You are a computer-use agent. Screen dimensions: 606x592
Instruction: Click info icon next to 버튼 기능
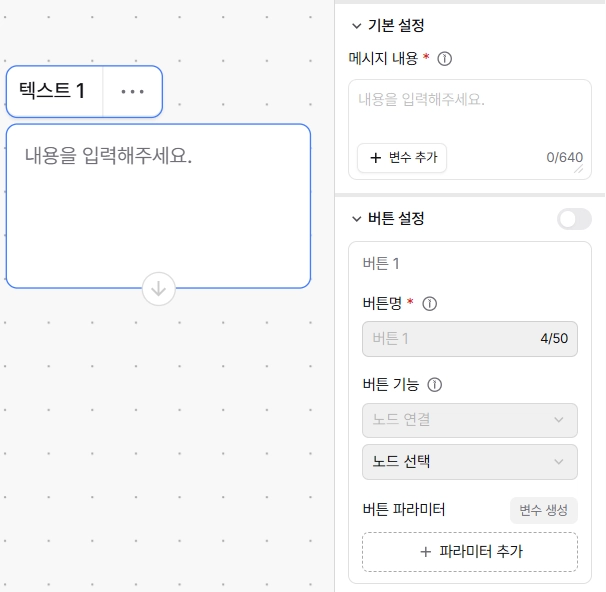coord(434,385)
